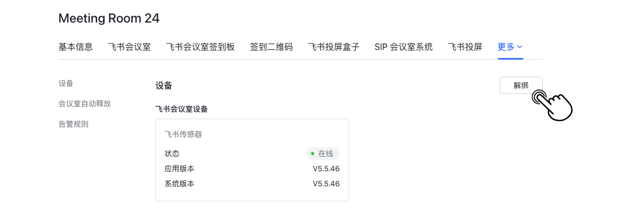Click the 飞书传感器 card title
The image size is (644, 211).
pos(183,134)
